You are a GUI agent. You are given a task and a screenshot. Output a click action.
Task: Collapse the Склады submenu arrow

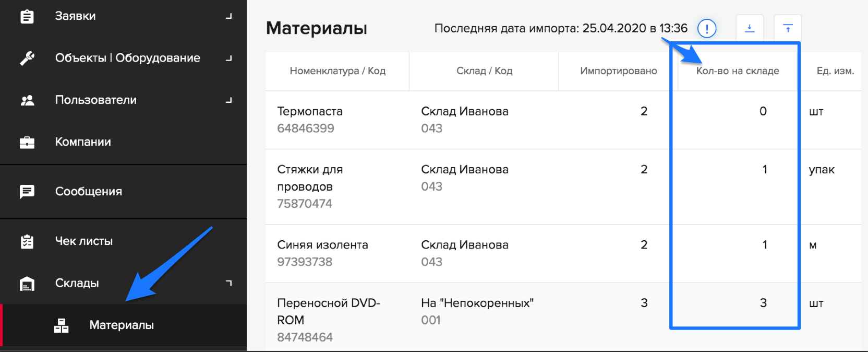(228, 283)
